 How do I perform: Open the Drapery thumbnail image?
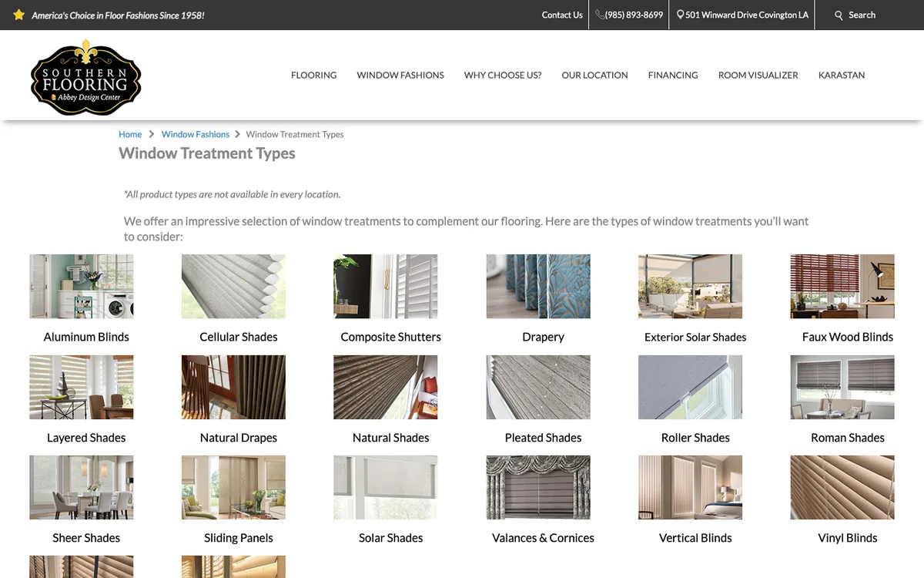(x=538, y=287)
